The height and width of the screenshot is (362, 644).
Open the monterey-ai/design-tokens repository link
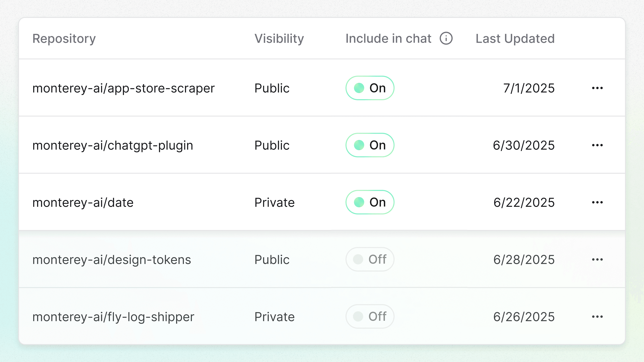click(x=112, y=260)
